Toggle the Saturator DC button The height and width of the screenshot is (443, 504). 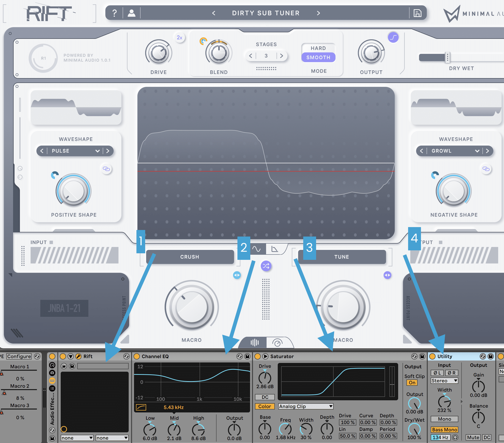pos(265,397)
